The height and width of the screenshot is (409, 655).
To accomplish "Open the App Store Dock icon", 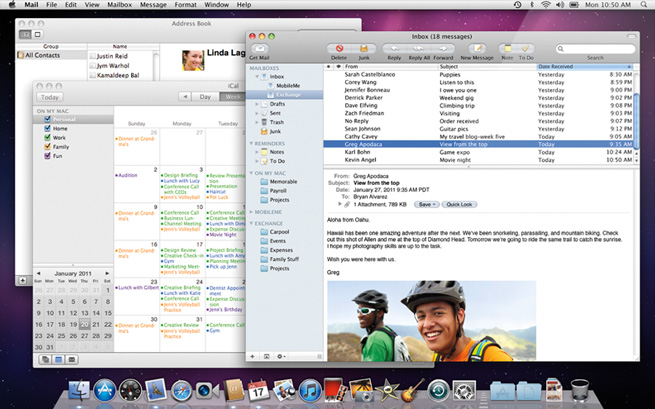I will [104, 391].
